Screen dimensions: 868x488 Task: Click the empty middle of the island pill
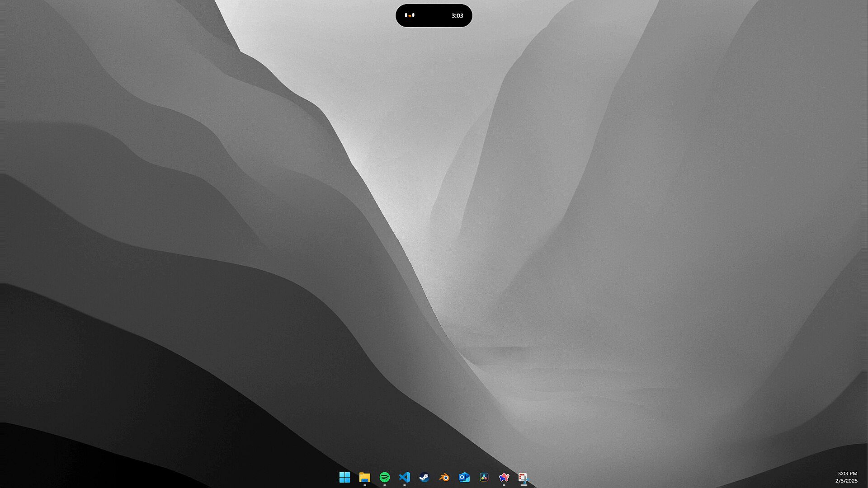click(433, 15)
